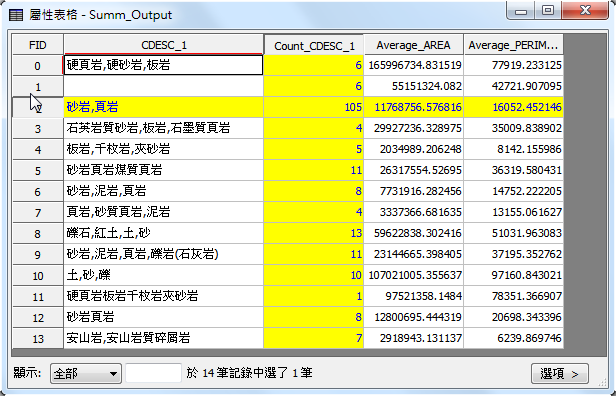
Task: Select row header FID 13
Action: (x=38, y=339)
